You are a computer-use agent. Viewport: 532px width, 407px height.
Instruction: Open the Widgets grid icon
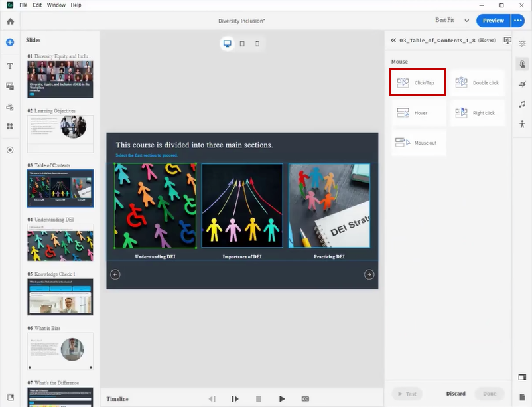(x=10, y=126)
